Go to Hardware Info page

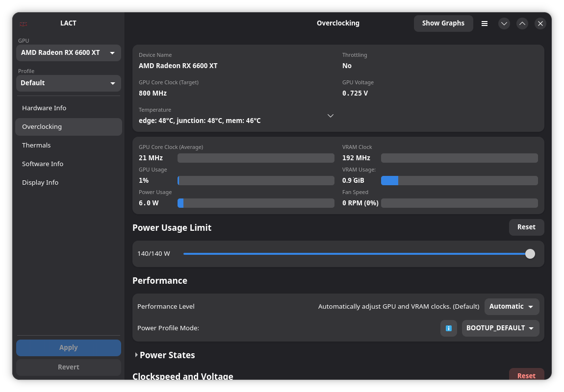(68, 108)
